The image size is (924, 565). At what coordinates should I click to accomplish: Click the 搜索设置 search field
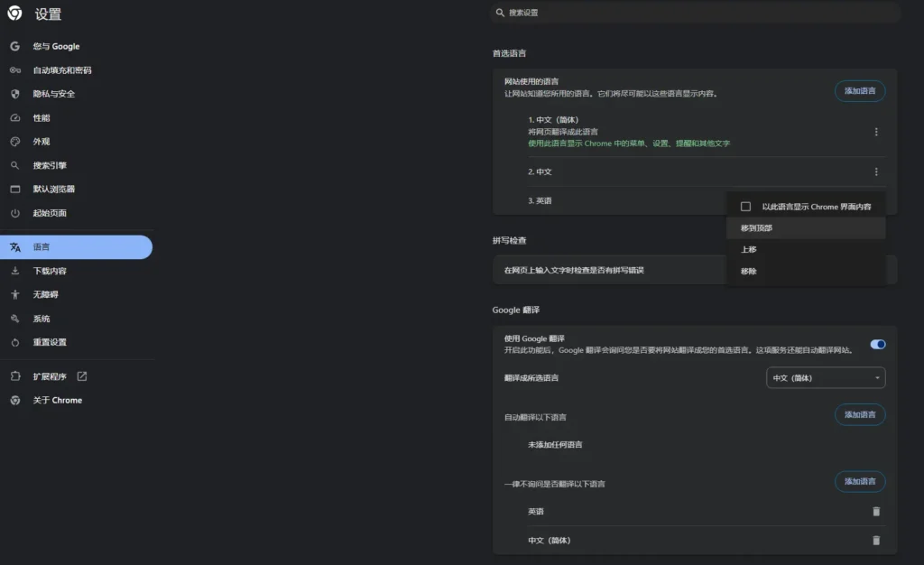695,13
